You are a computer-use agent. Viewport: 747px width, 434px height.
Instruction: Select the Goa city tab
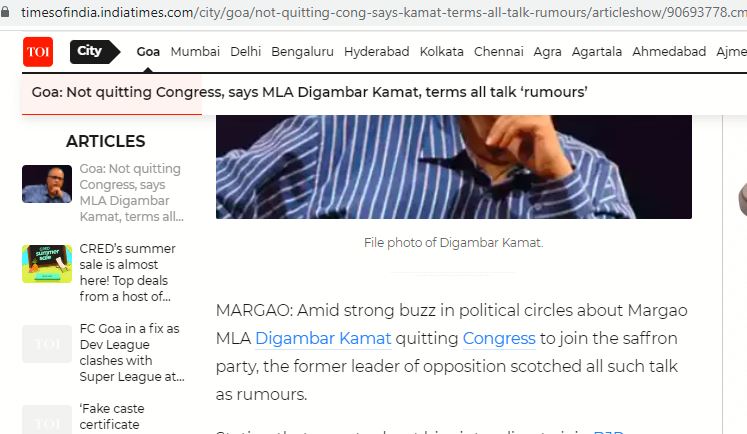(x=148, y=51)
